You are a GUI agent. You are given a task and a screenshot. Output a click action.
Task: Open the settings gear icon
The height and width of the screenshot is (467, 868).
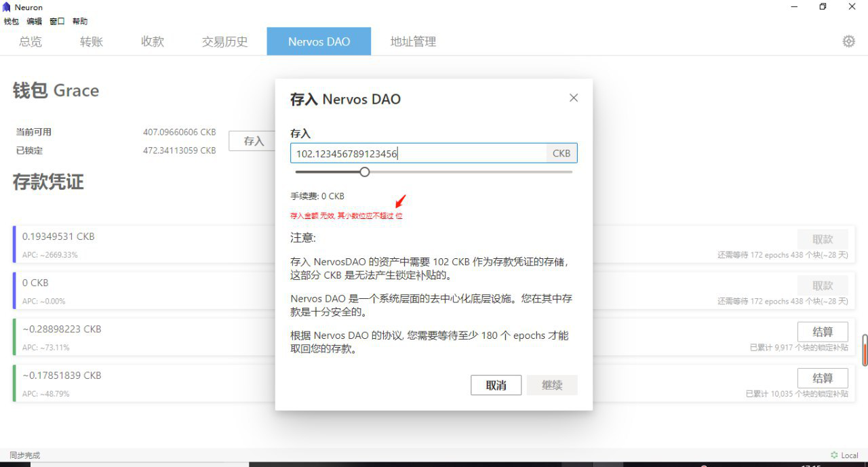coord(848,41)
